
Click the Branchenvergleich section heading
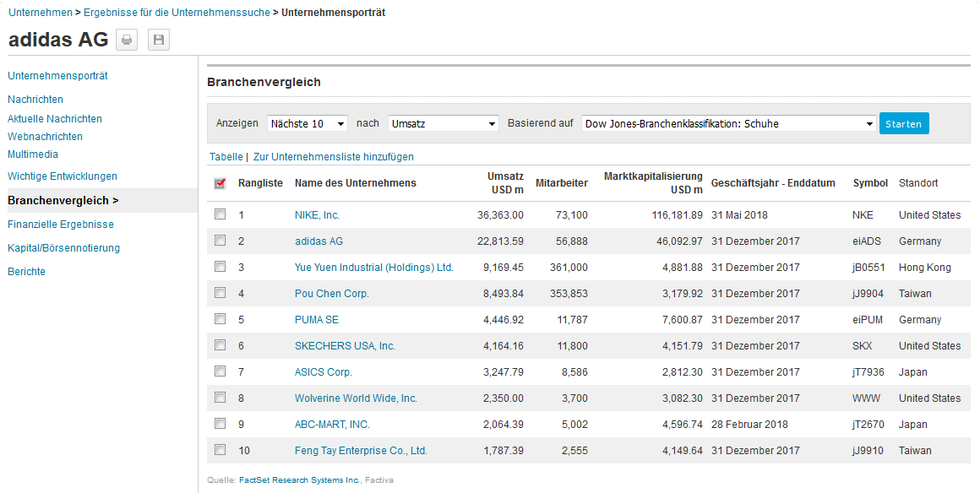(264, 82)
